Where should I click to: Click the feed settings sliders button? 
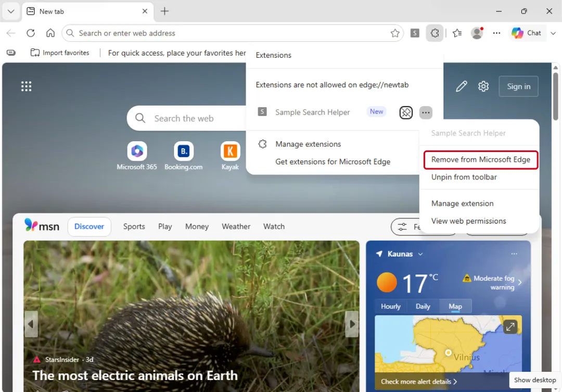pyautogui.click(x=406, y=226)
